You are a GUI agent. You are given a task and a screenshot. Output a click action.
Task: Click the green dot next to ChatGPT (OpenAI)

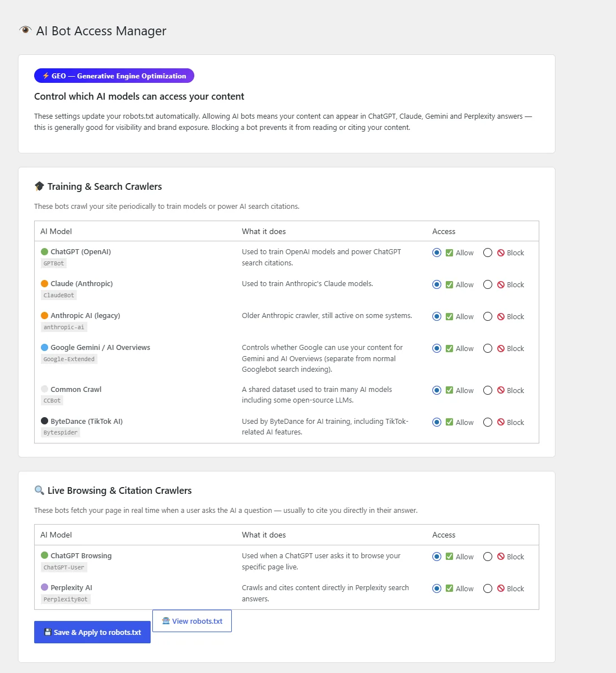45,252
